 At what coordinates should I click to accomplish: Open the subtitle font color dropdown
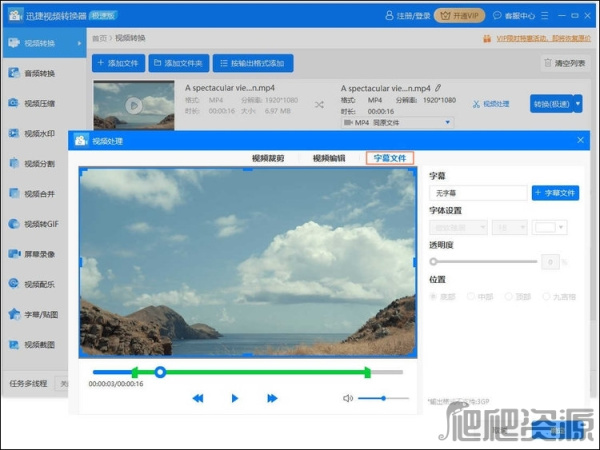coord(549,228)
